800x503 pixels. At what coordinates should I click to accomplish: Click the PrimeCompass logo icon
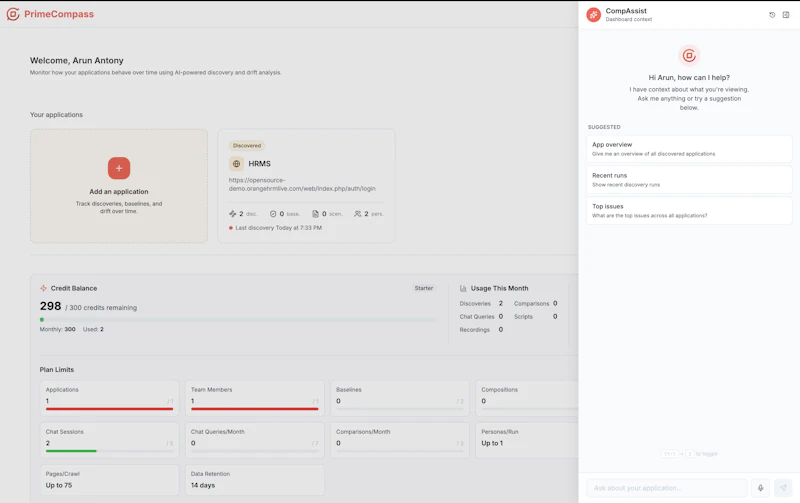[x=13, y=14]
